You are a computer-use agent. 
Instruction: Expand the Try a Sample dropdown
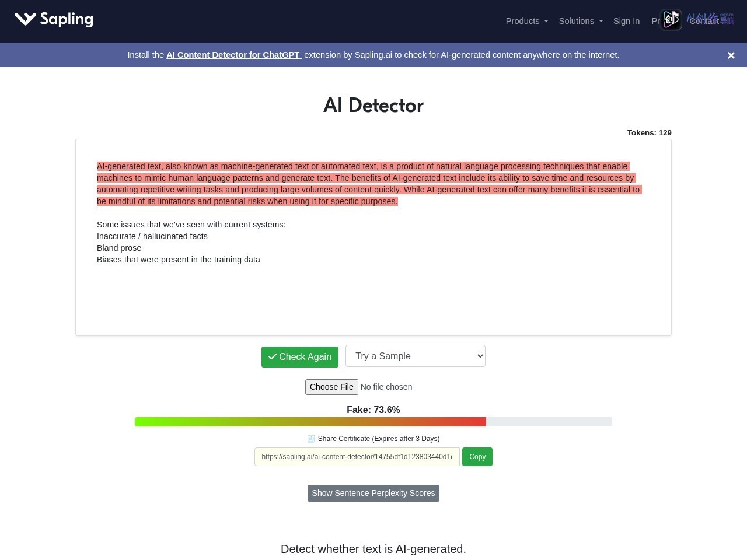point(416,356)
